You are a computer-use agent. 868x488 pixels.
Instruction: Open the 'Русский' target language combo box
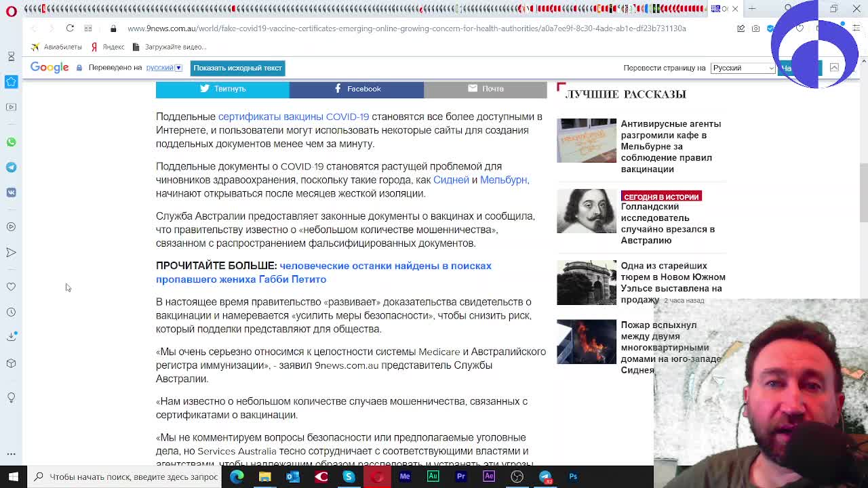point(743,68)
